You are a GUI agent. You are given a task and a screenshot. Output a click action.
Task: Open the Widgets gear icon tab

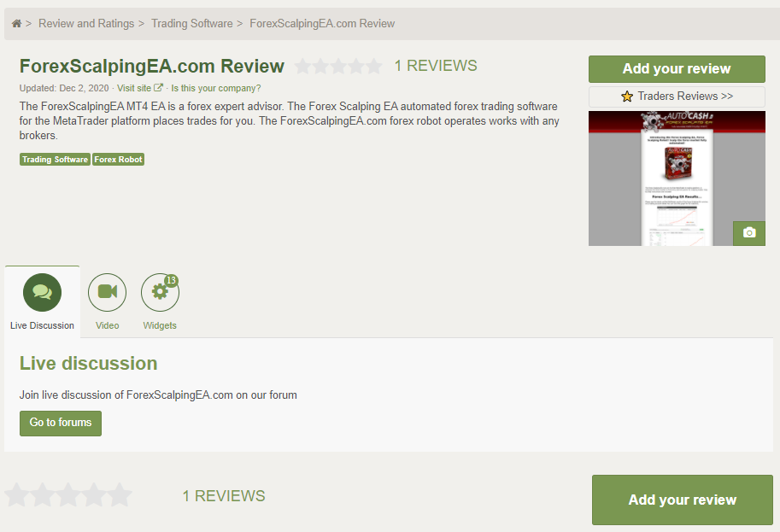(x=160, y=292)
